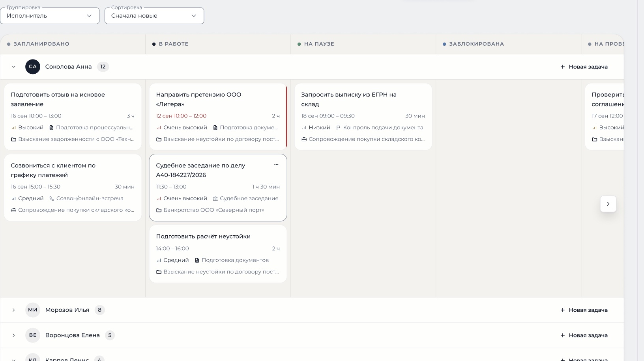Click the priority icon beside Низкий
Screen dimensions: 644x361
click(x=304, y=128)
